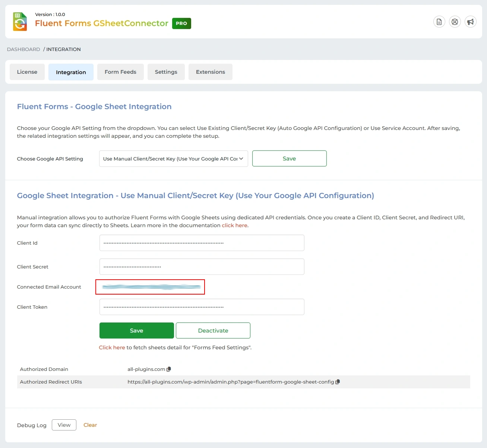The height and width of the screenshot is (448, 487).
Task: Clear the Debug Log
Action: tap(90, 425)
